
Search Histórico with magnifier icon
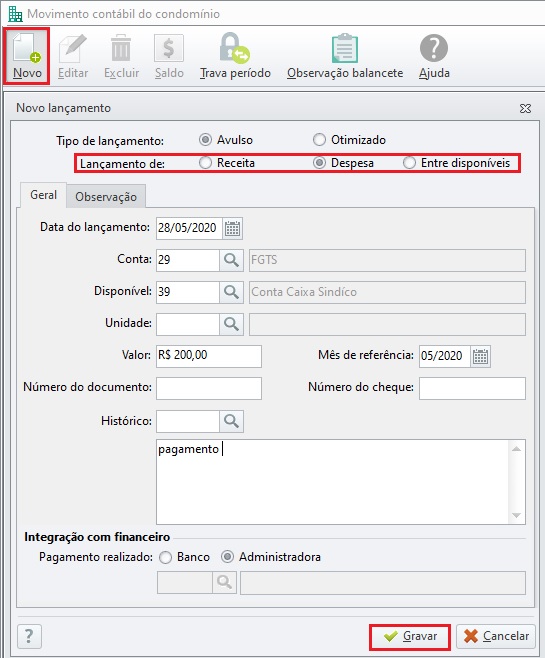tap(231, 421)
